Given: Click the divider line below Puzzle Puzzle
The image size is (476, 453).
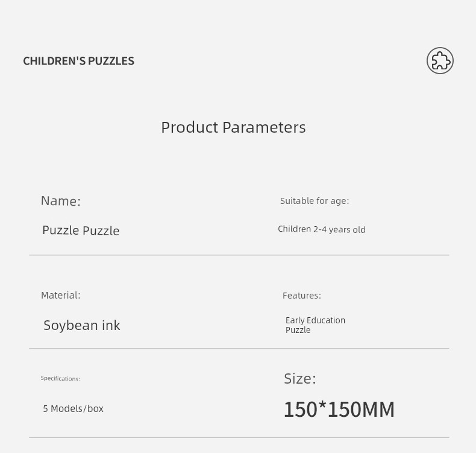Looking at the screenshot, I should coord(239,255).
